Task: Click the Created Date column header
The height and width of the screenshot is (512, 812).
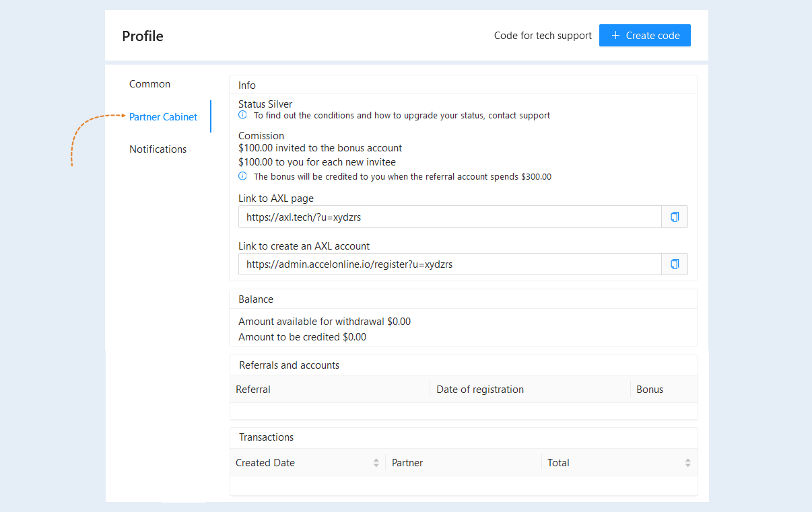Action: tap(308, 463)
